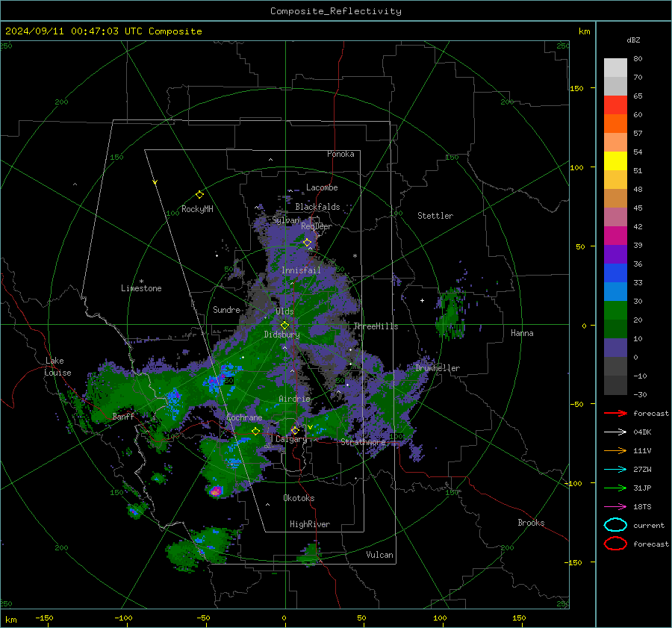This screenshot has width=672, height=628.
Task: Click the yellow diamond marker below Cochrane
Action: click(x=255, y=432)
